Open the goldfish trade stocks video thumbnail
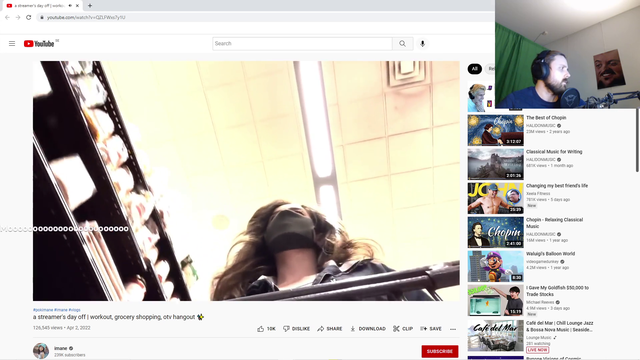This screenshot has width=640, height=360. [496, 300]
